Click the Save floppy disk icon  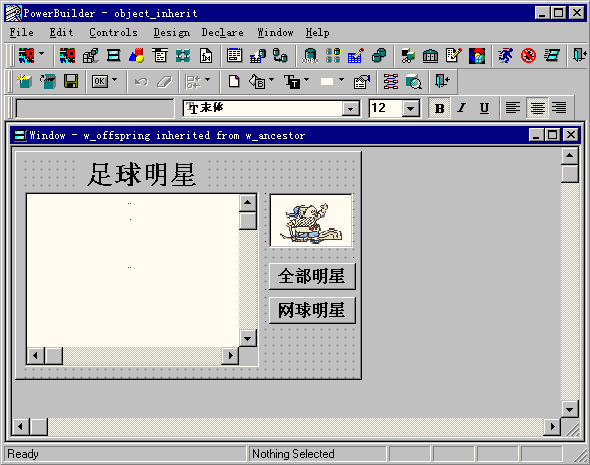tap(71, 81)
